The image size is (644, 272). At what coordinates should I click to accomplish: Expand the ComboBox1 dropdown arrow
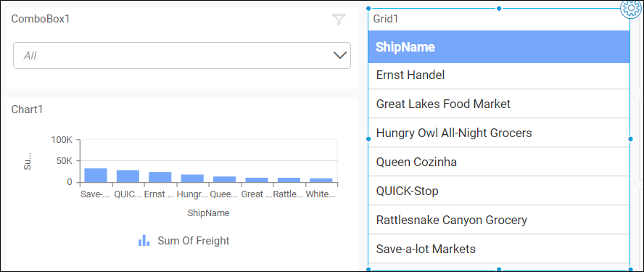tap(340, 55)
